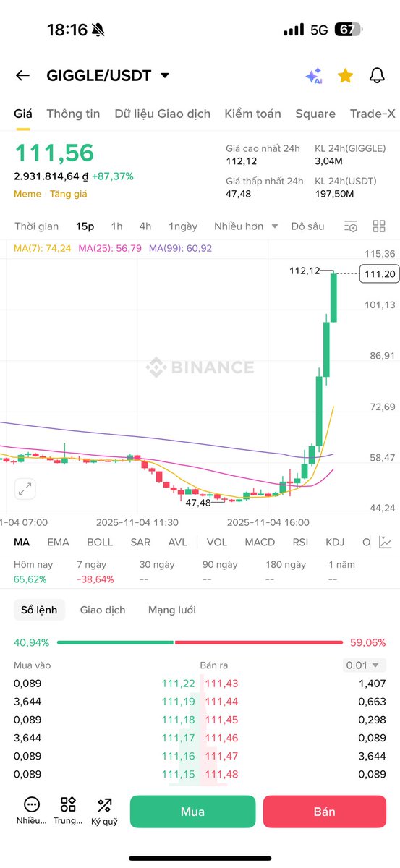Open the 0.01 price precision dropdown
This screenshot has height=868, width=400.
[365, 665]
